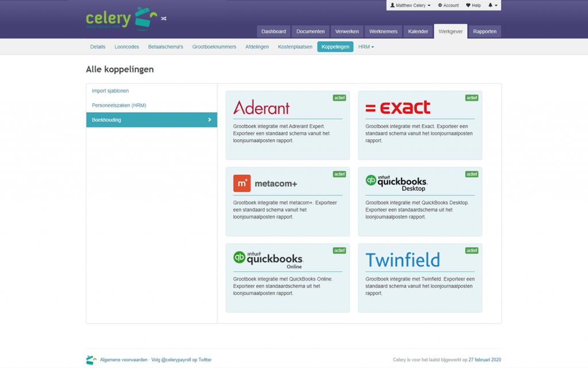
Task: Click the chevron on the Boekhouding row
Action: 210,120
